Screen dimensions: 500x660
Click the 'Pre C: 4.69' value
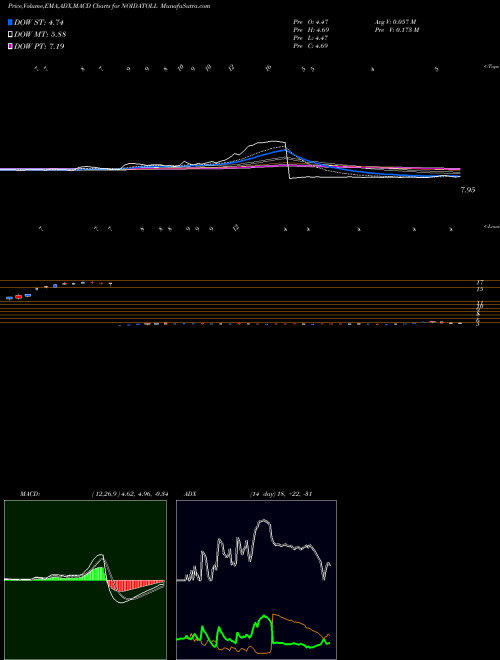coord(311,46)
